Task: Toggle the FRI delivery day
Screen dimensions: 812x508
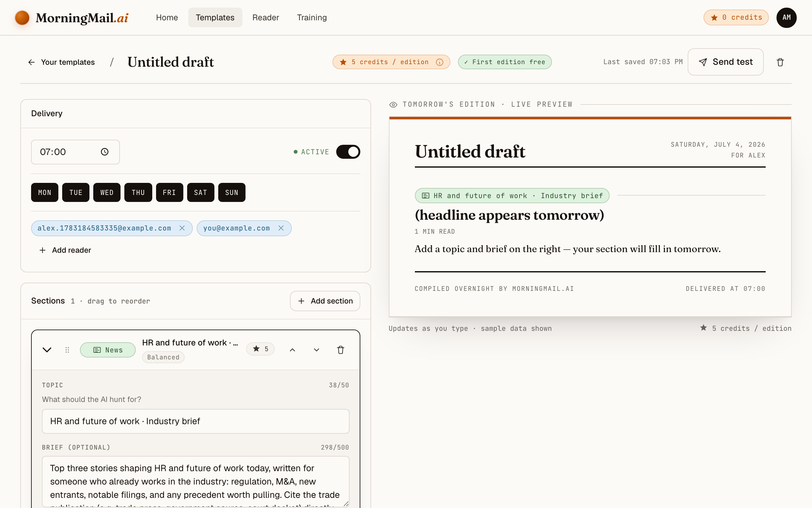Action: pyautogui.click(x=169, y=192)
